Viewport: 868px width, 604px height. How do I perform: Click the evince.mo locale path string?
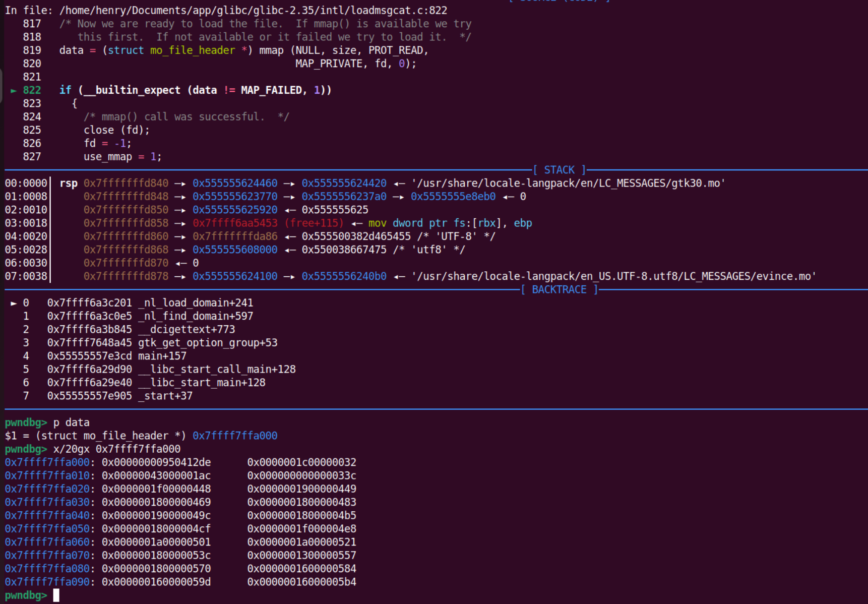click(x=613, y=276)
